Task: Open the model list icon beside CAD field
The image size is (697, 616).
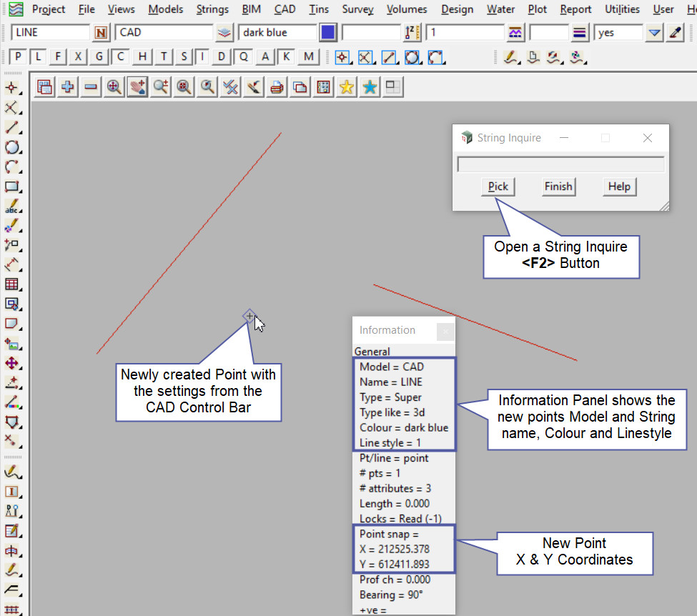Action: tap(224, 33)
